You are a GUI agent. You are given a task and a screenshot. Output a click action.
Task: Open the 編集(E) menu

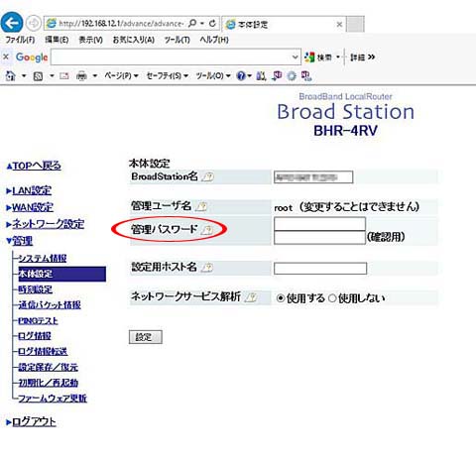57,40
